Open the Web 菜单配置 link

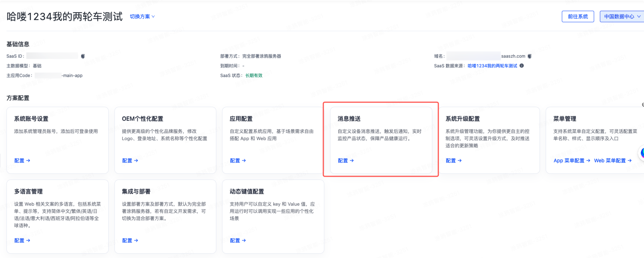coord(613,161)
